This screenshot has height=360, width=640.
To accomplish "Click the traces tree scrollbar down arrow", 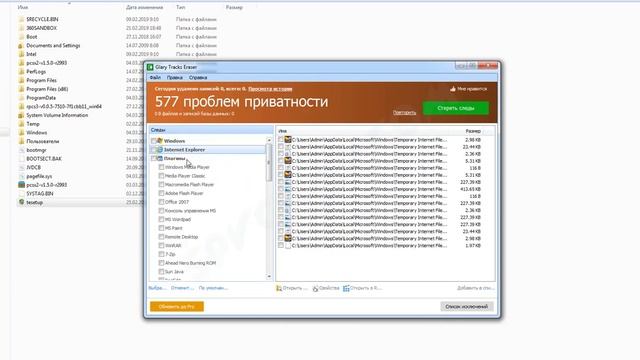I will (x=269, y=277).
